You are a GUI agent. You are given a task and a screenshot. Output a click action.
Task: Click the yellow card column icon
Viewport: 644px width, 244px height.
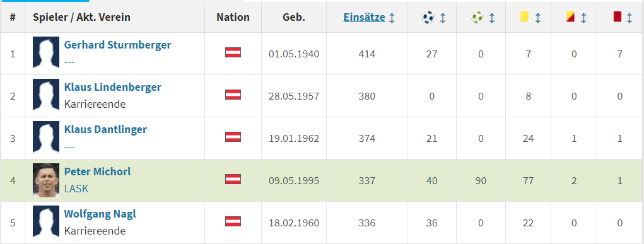524,17
